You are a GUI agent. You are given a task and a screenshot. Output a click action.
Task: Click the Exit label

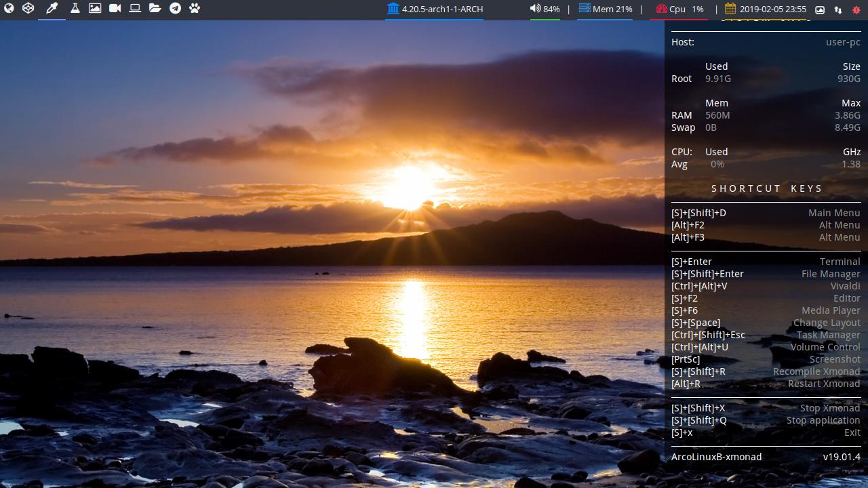[x=852, y=432]
